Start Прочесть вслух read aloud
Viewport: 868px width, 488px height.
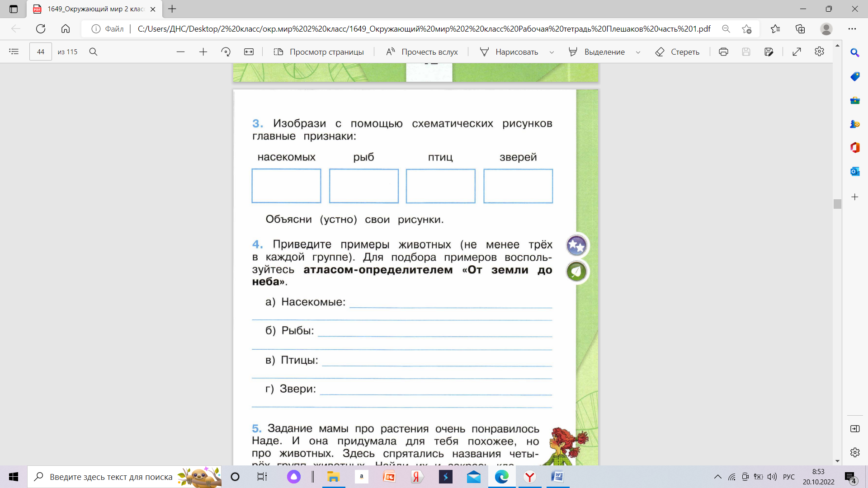click(x=422, y=52)
